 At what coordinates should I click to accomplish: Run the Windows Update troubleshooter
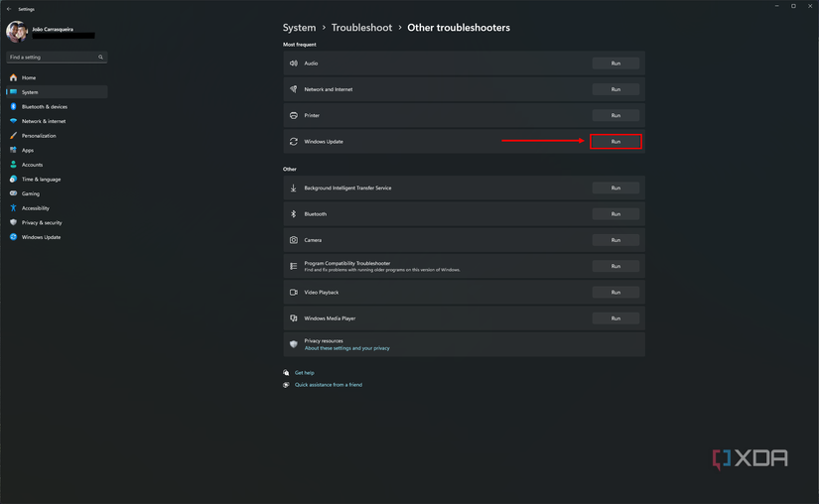615,142
